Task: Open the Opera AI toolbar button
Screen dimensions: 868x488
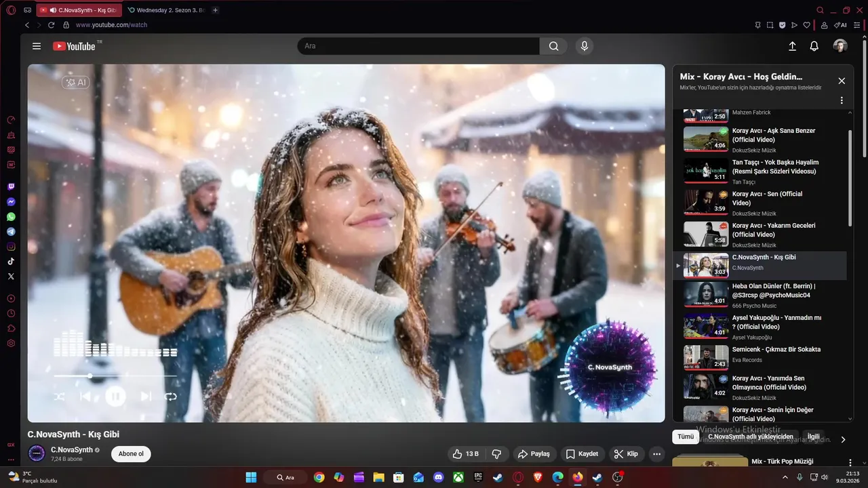Action: pyautogui.click(x=840, y=25)
